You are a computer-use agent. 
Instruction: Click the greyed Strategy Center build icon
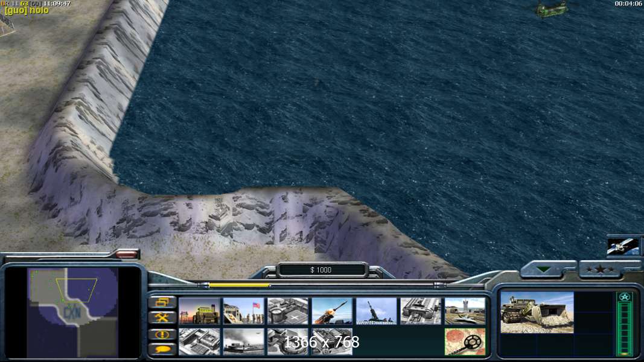[x=199, y=341]
